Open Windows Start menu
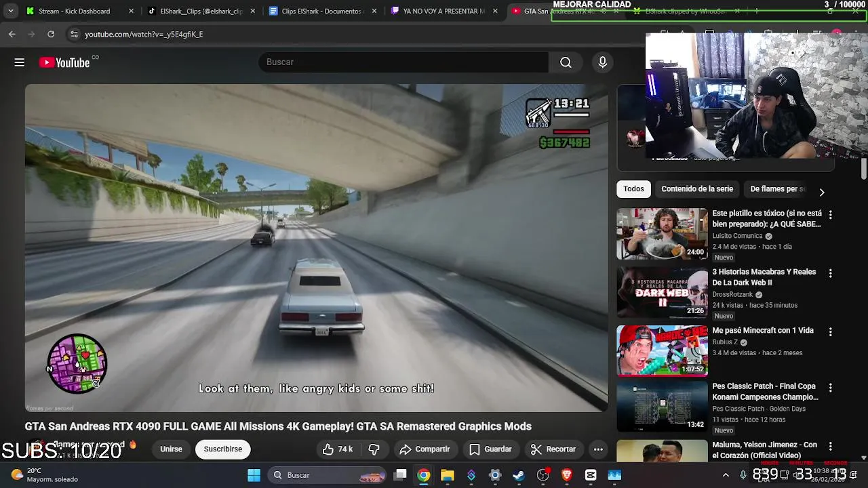This screenshot has width=868, height=488. click(x=254, y=475)
